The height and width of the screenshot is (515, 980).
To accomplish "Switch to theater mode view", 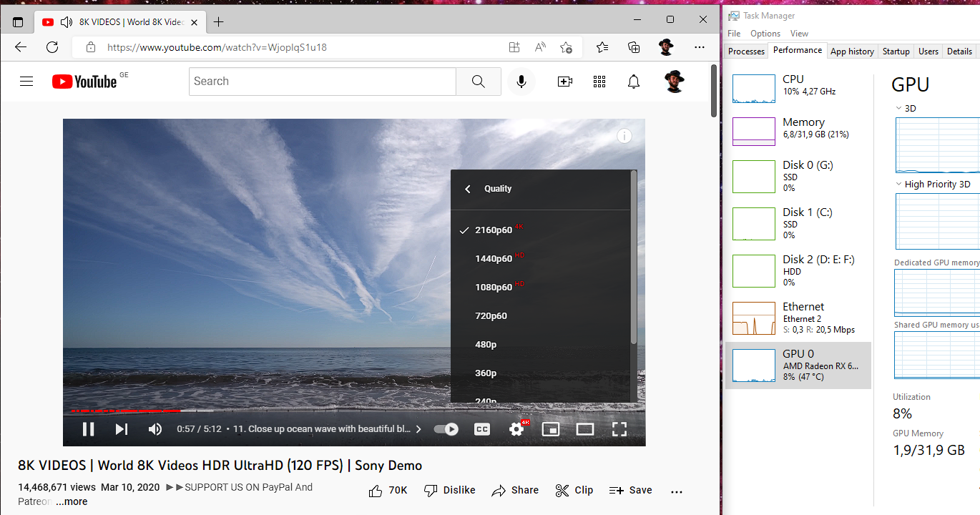I will pos(585,429).
